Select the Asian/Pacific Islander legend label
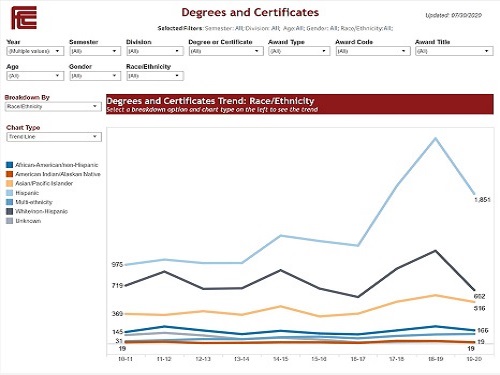 [44, 183]
